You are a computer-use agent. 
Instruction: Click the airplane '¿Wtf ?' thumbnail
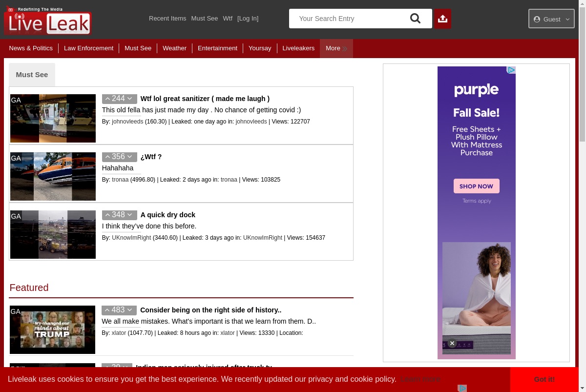(53, 176)
